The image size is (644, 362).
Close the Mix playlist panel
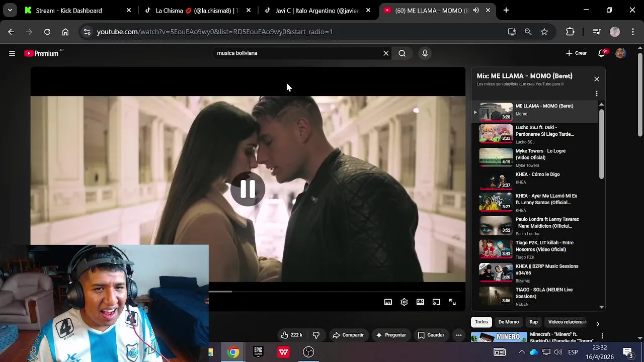(x=597, y=79)
